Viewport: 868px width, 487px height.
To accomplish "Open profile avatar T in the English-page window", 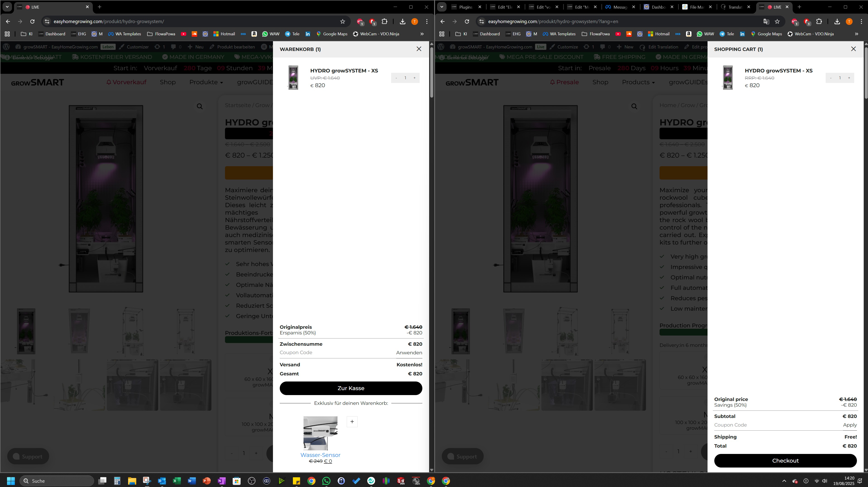I will pyautogui.click(x=849, y=22).
